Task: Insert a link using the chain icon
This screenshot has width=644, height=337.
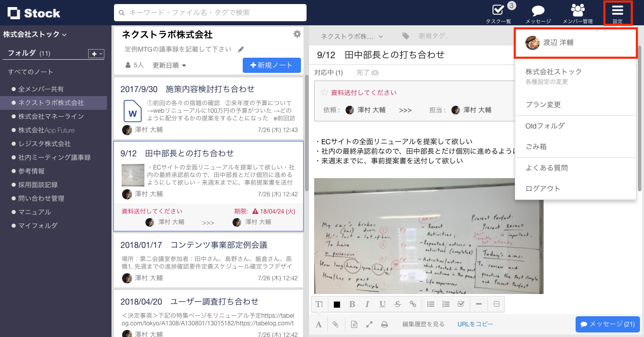Action: pos(413,304)
